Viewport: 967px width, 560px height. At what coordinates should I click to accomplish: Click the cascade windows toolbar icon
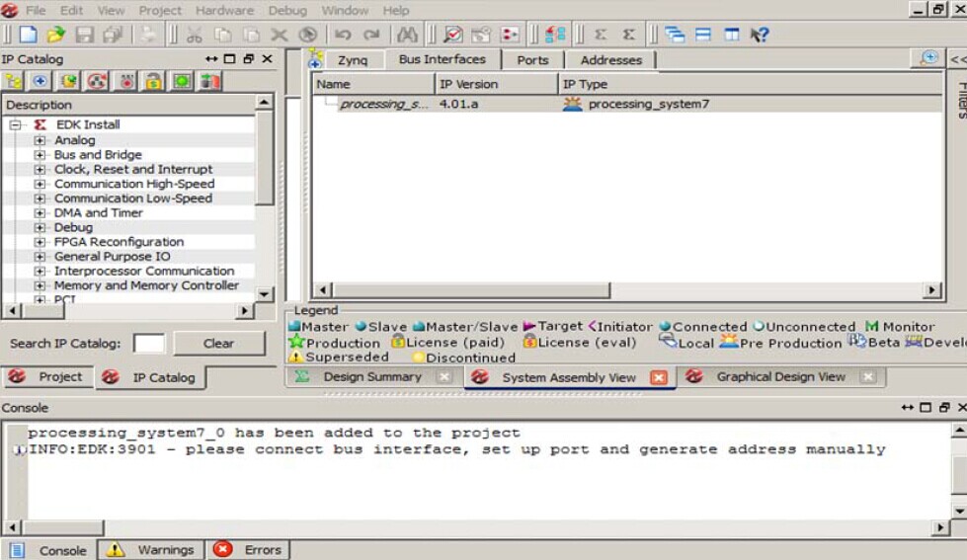pos(675,35)
